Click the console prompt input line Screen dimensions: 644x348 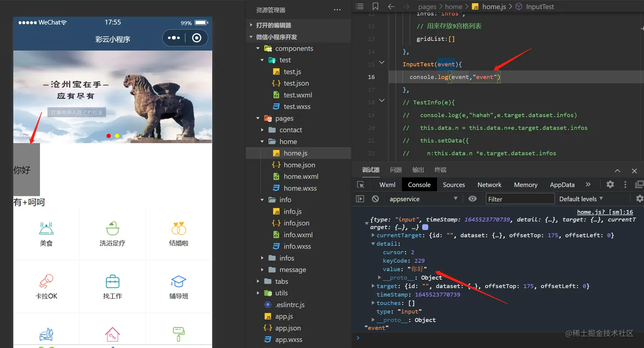point(497,338)
